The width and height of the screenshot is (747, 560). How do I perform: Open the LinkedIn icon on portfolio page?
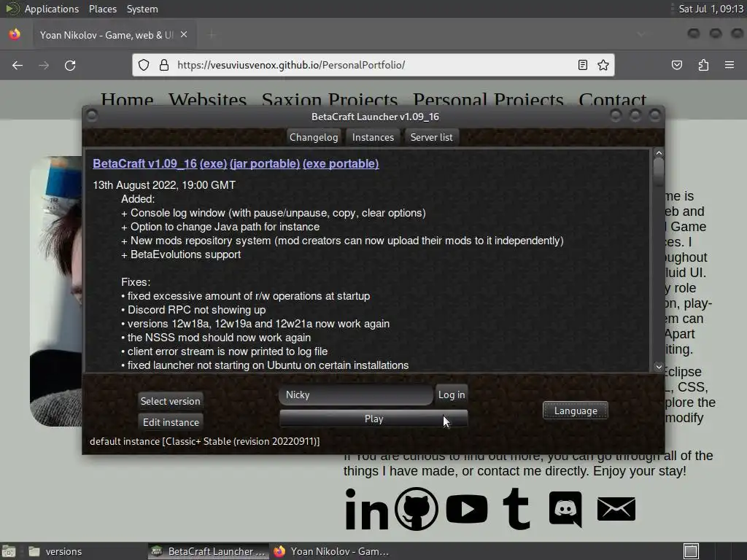click(366, 508)
